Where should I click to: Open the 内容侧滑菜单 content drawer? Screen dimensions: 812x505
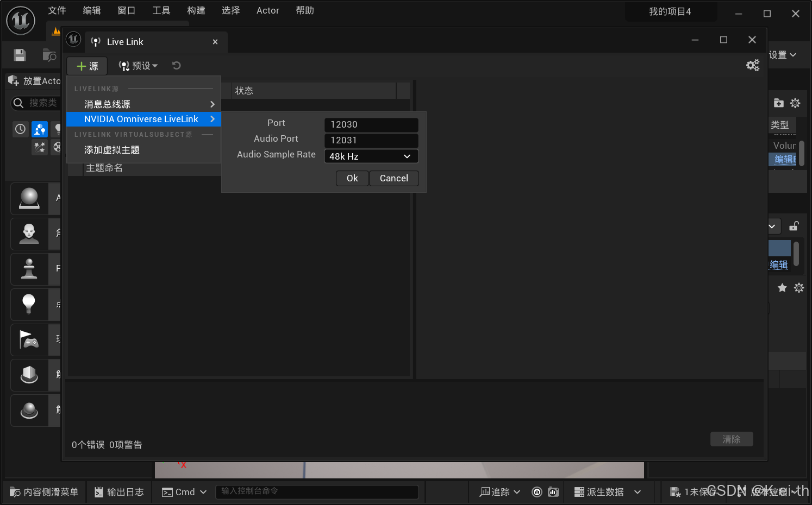click(44, 492)
